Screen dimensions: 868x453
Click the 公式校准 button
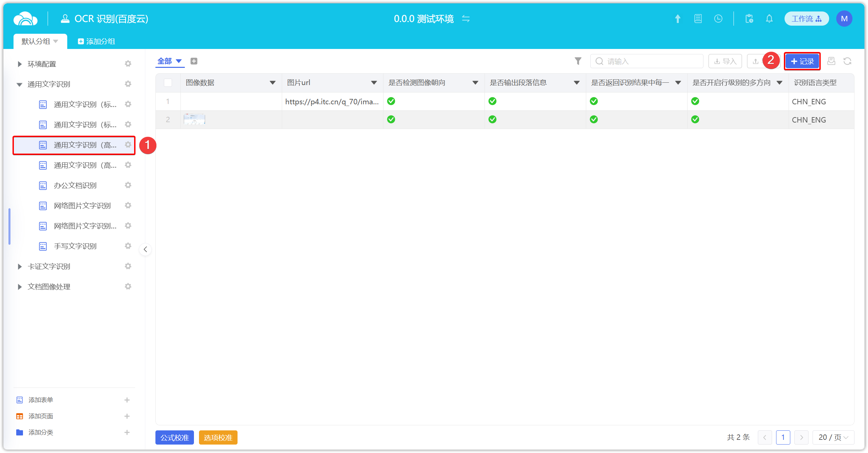174,437
